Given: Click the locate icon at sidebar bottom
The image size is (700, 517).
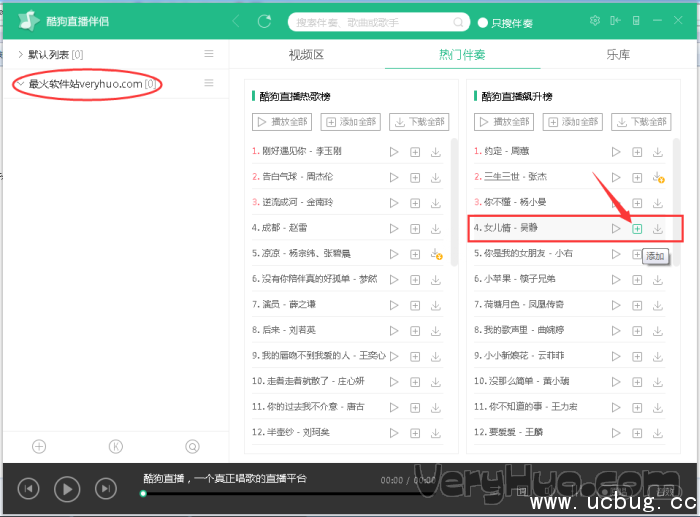Looking at the screenshot, I should click(192, 446).
